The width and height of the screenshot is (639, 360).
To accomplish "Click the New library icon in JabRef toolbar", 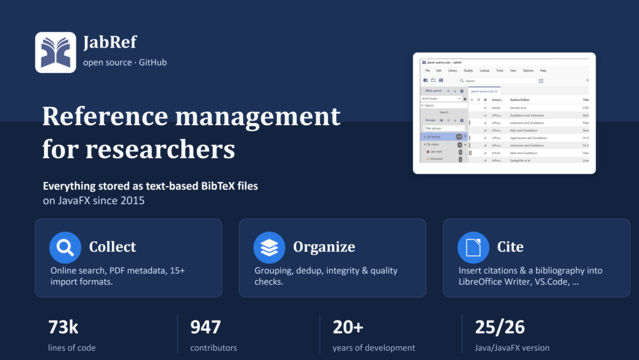I will [x=425, y=80].
